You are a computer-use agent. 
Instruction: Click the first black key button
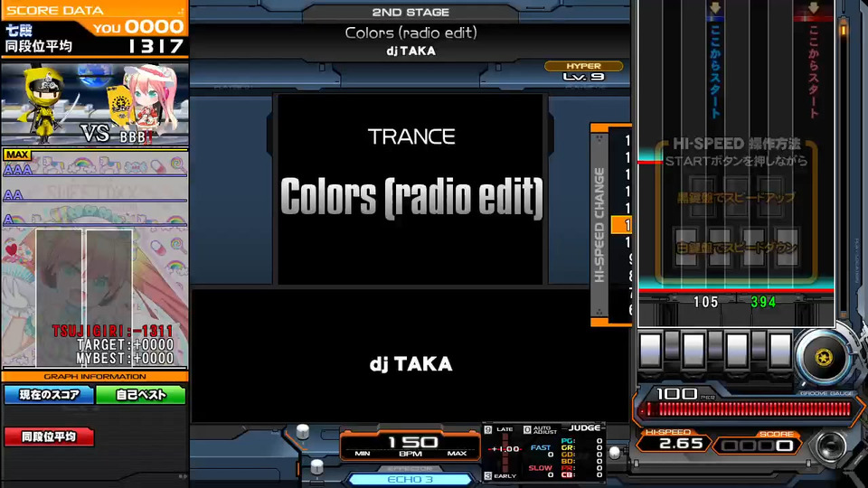[x=672, y=346]
